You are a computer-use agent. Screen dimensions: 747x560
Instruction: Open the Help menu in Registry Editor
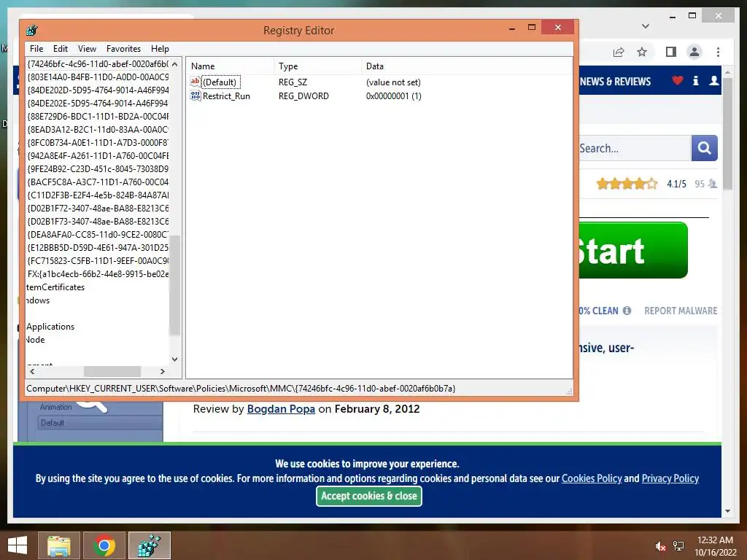[x=160, y=49]
